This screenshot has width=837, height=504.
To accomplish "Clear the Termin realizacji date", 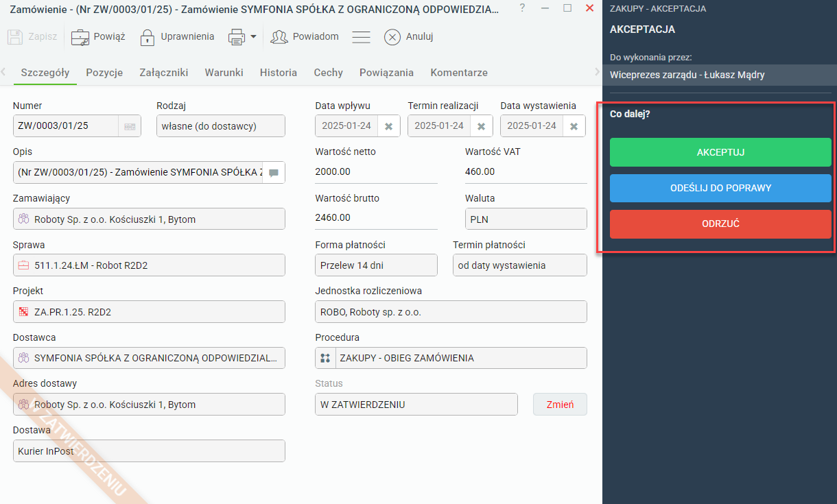I will pos(481,126).
